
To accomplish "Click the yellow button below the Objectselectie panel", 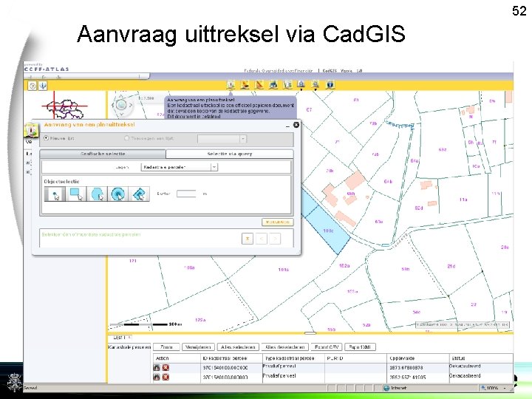I will pyautogui.click(x=278, y=222).
